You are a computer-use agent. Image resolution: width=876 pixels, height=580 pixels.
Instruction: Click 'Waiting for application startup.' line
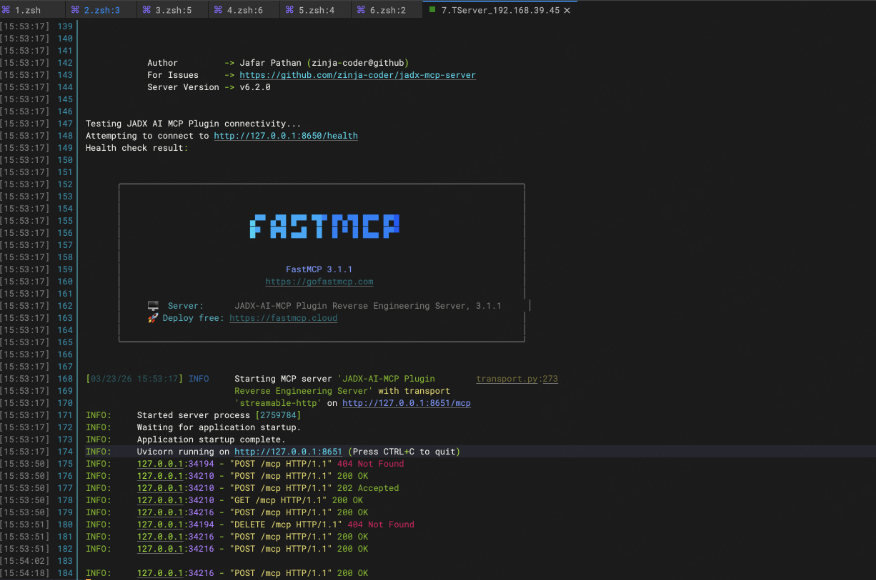193,427
